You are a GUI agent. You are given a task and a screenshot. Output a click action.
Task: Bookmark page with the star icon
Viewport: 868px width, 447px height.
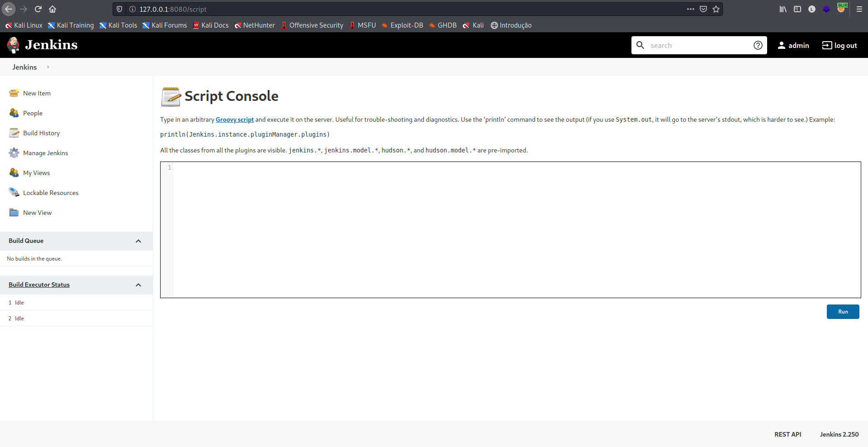click(x=716, y=9)
